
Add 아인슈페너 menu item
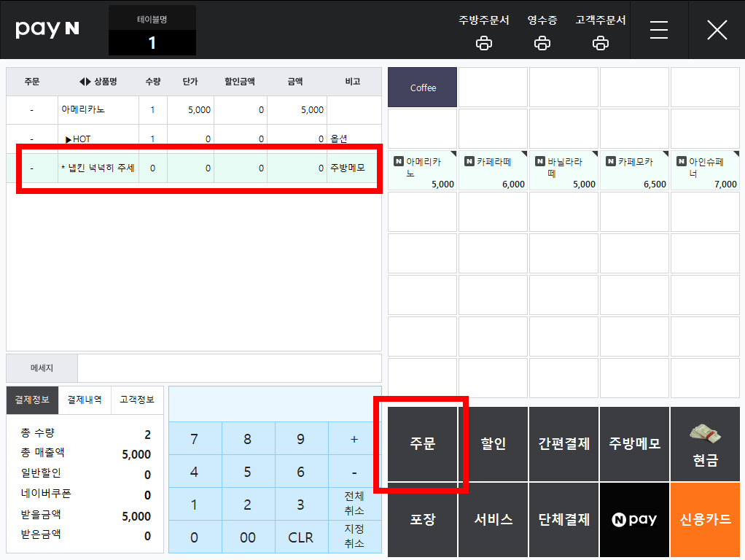coord(705,171)
